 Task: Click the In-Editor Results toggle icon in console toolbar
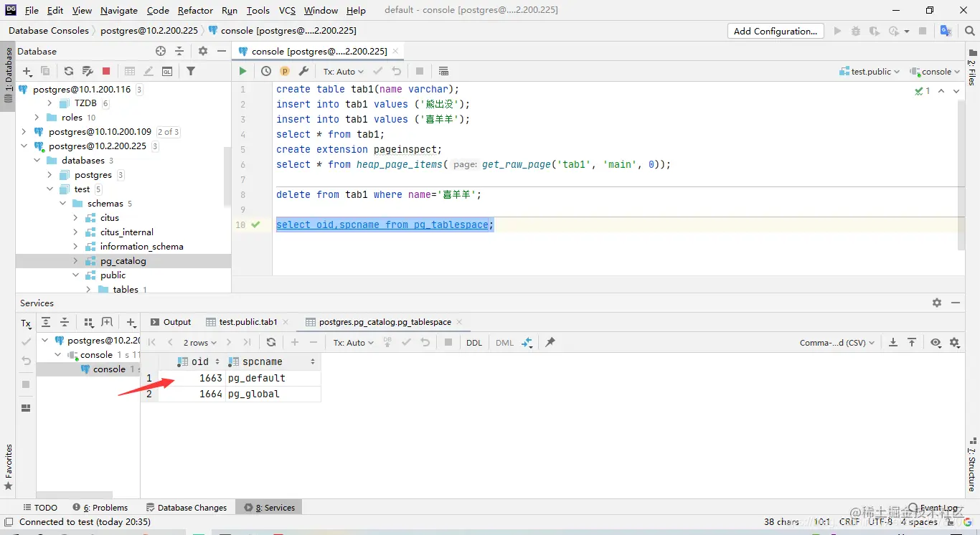pos(443,71)
